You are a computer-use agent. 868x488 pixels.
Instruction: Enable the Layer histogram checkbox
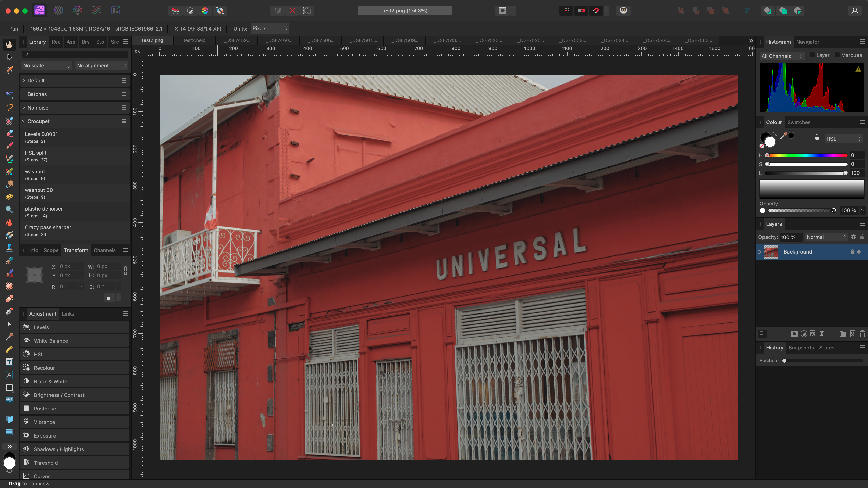click(812, 55)
